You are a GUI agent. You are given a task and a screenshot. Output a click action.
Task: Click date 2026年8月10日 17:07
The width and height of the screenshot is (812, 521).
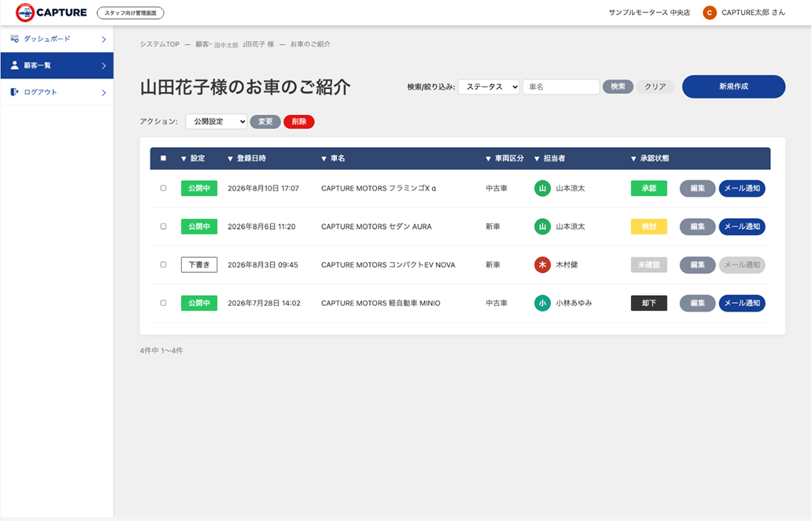tap(264, 188)
